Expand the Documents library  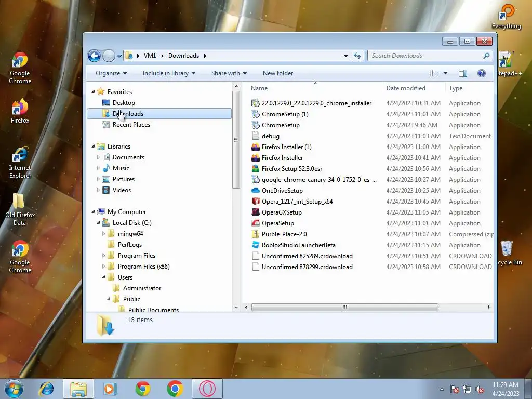pos(98,157)
